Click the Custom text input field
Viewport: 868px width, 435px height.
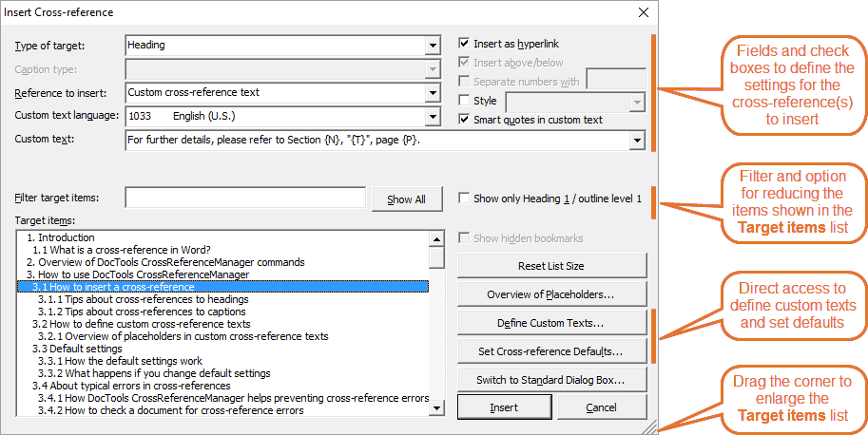pos(377,141)
